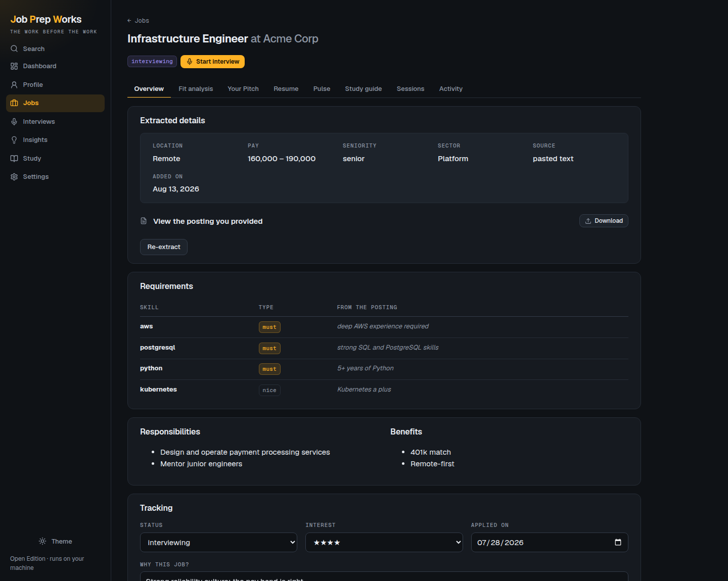Open the Your Pitch tab
Image resolution: width=728 pixels, height=581 pixels.
243,89
